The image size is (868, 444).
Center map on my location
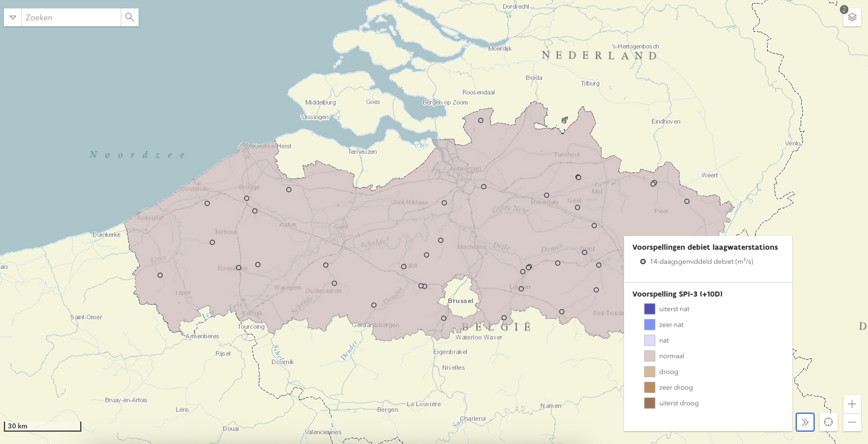click(x=829, y=422)
